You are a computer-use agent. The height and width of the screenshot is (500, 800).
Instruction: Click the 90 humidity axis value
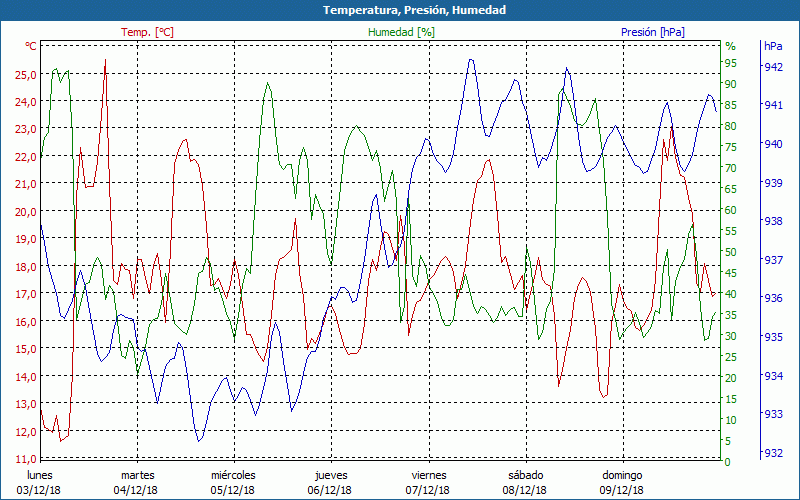[731, 84]
